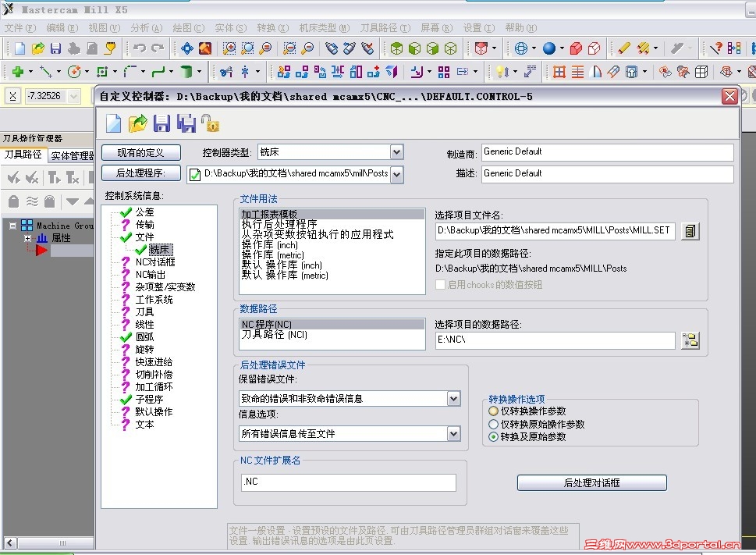Click the yellow pencil icon in toolbar
Viewport: 756px width, 555px height.
tap(624, 48)
